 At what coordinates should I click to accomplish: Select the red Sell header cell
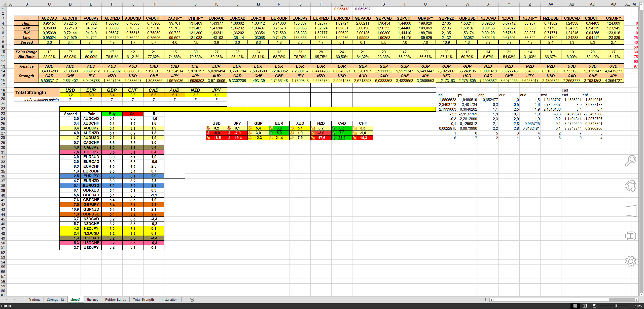pyautogui.click(x=133, y=114)
